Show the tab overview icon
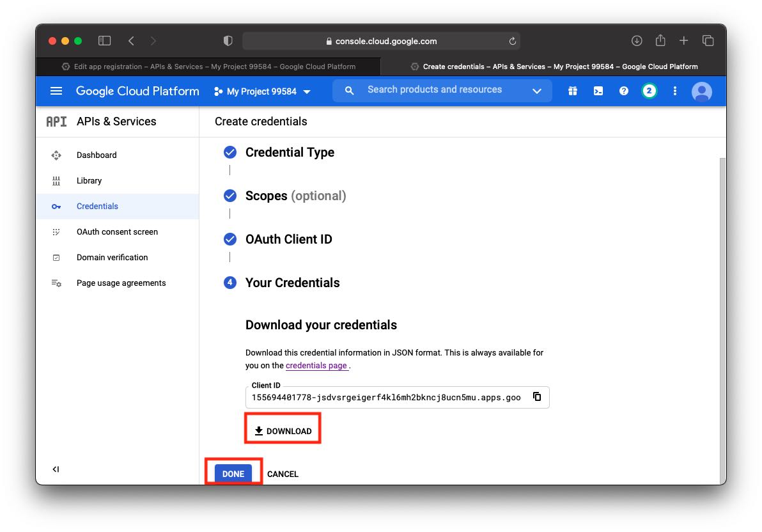This screenshot has height=532, width=762. coord(708,41)
